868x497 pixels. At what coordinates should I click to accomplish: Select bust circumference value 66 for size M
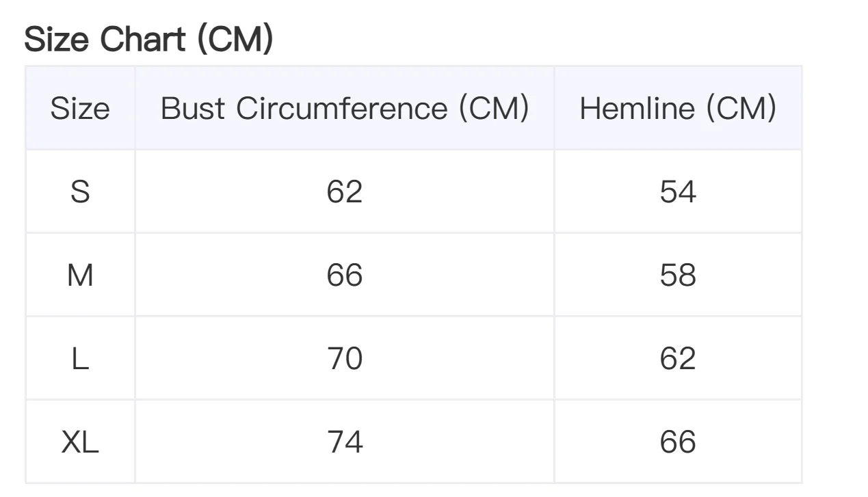coord(345,276)
